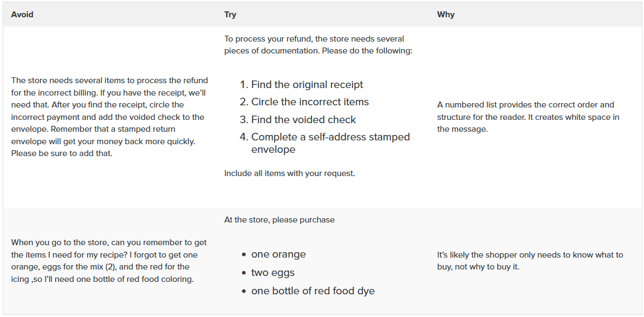644x317 pixels.
Task: Click "At the store, please purchase" line
Action: 280,220
